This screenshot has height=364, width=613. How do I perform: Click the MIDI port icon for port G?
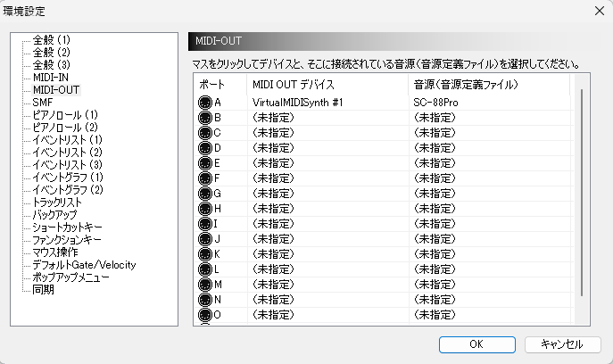pos(205,194)
